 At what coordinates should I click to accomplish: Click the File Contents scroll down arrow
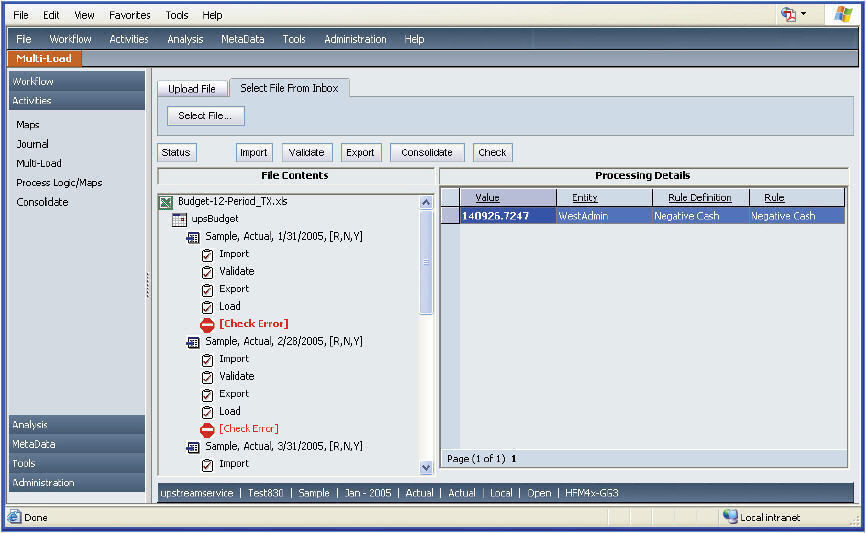[426, 468]
